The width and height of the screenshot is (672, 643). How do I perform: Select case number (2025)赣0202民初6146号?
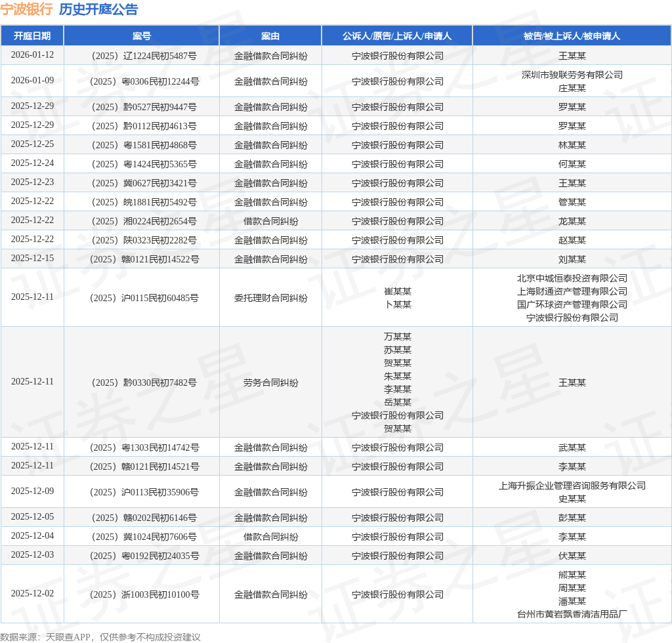point(144,518)
